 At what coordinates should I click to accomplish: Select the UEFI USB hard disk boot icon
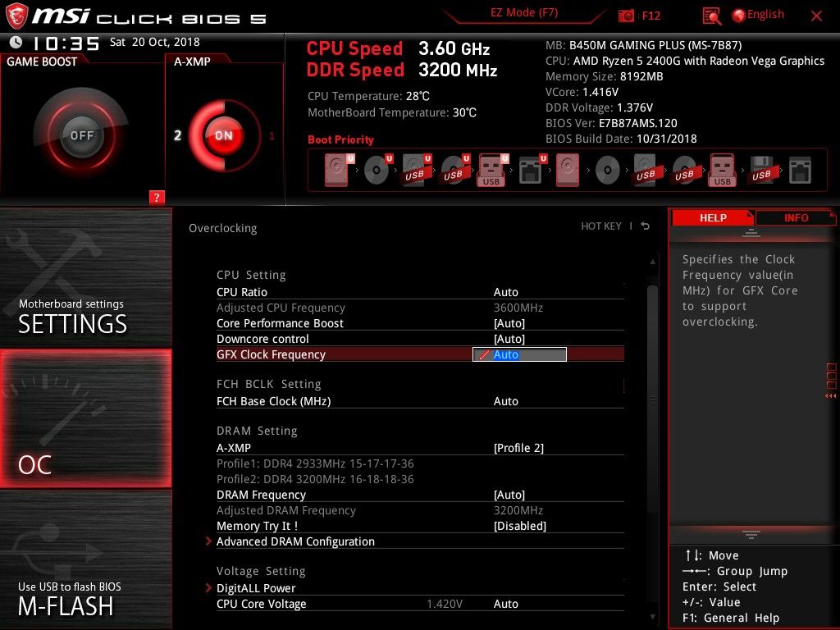[416, 171]
